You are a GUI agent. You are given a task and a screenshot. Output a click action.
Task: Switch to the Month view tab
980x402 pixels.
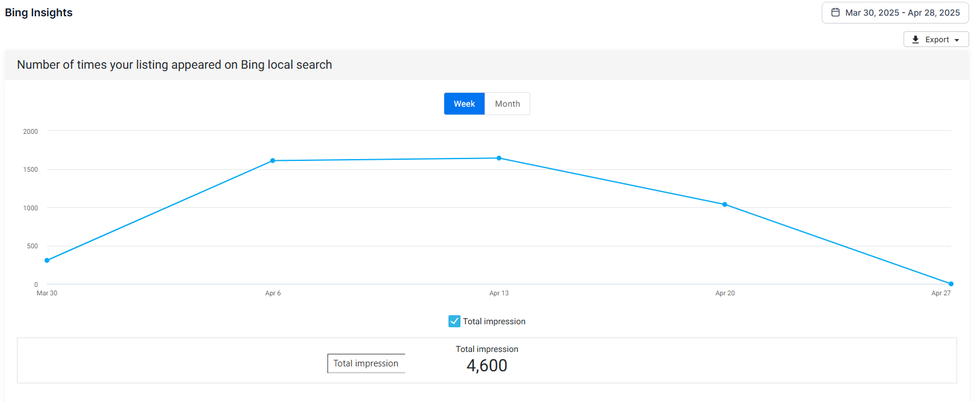pos(507,104)
